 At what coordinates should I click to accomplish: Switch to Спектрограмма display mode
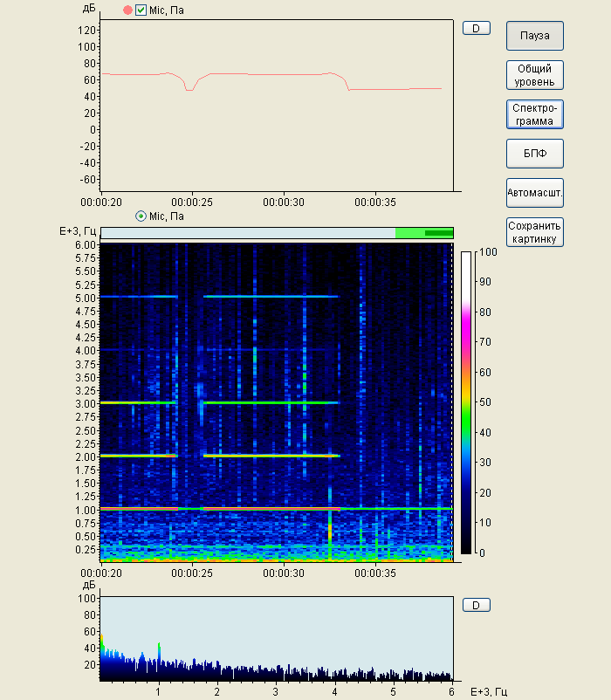click(x=534, y=114)
